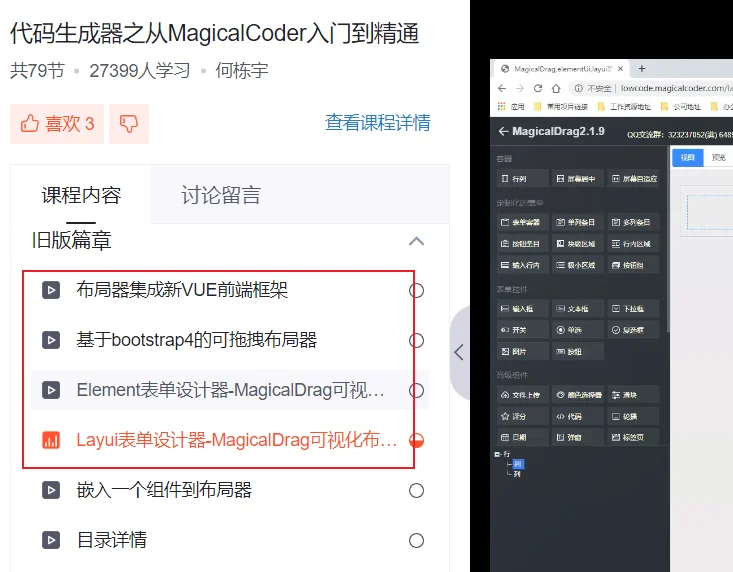Click play icon beside 基于bootstrap4的可拖拽布局器
Screen dimensions: 733x572
click(51, 340)
